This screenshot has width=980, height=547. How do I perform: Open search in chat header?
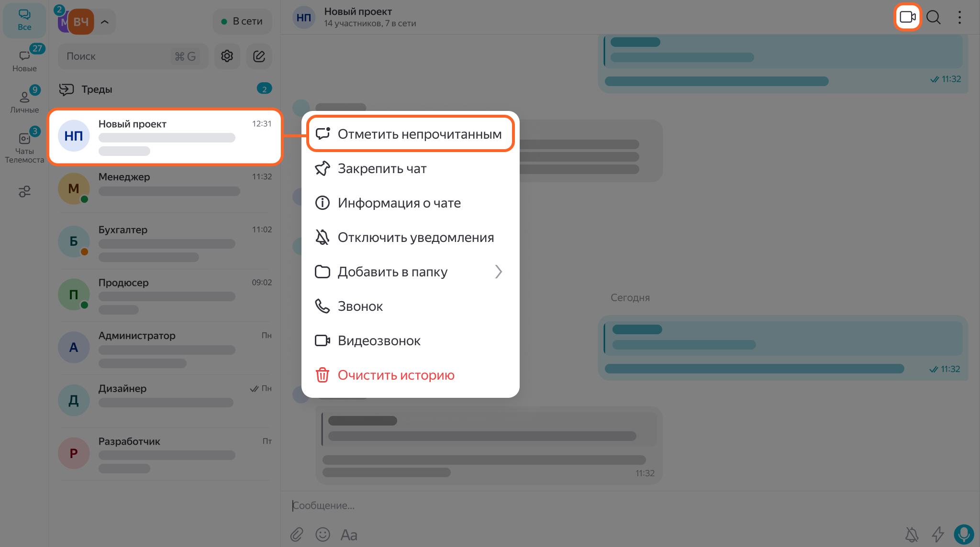click(933, 17)
